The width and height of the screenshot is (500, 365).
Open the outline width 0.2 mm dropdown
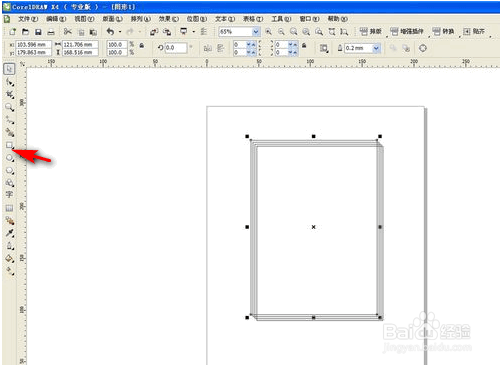(376, 48)
